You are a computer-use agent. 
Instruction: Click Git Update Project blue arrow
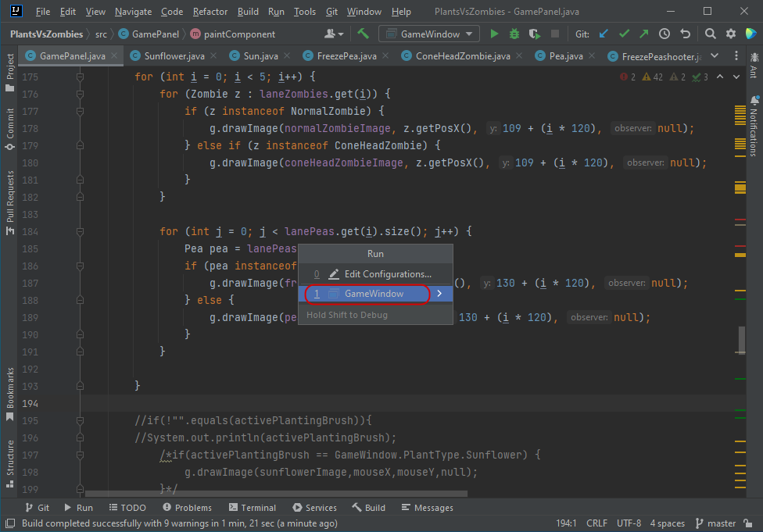[x=604, y=34]
